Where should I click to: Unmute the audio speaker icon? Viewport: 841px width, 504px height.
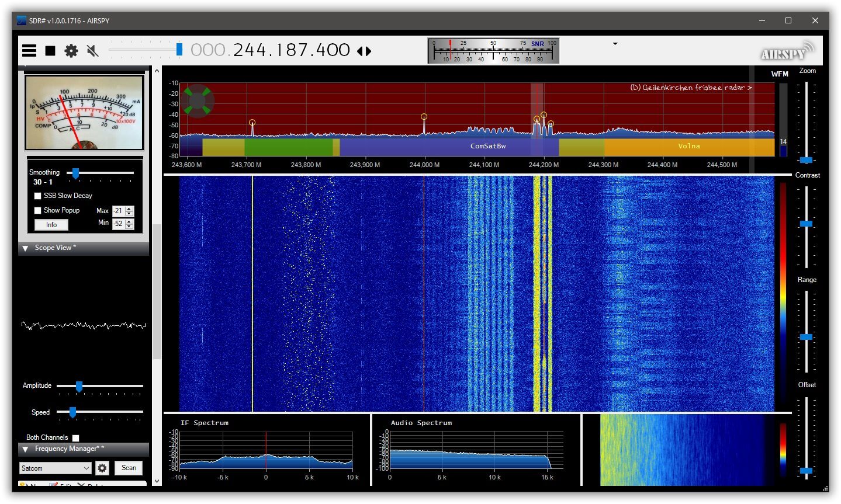[92, 51]
